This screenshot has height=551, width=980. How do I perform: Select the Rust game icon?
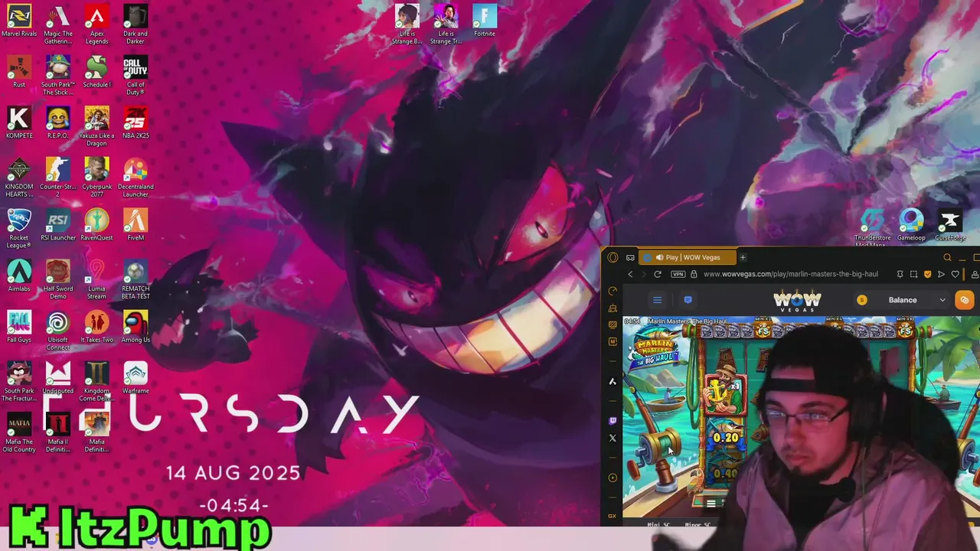coord(19,72)
